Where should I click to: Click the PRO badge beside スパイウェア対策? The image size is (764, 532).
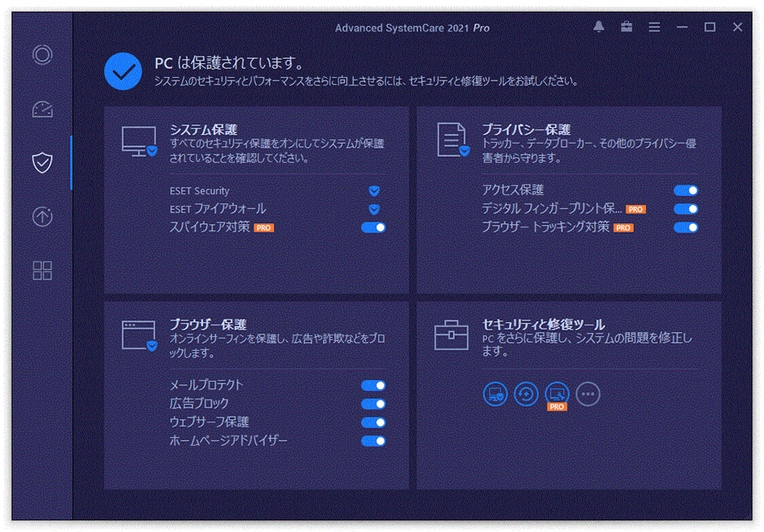tap(263, 228)
